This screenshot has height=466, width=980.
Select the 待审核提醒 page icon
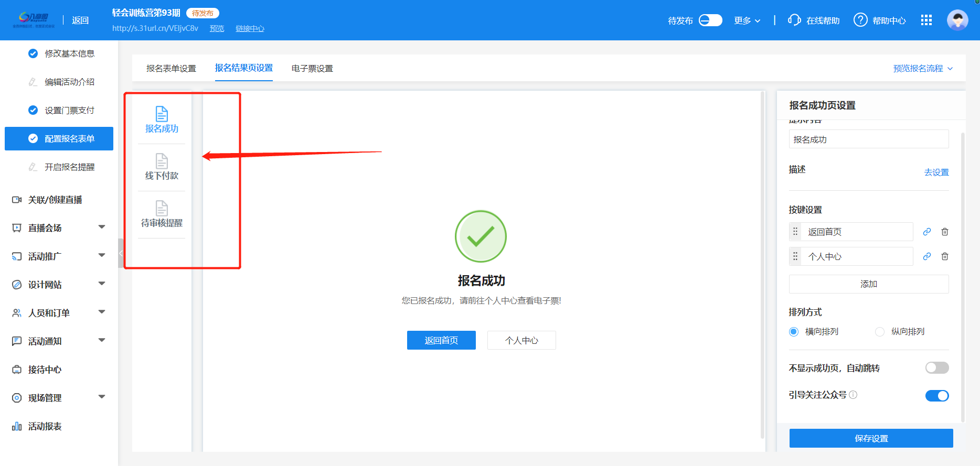click(162, 208)
